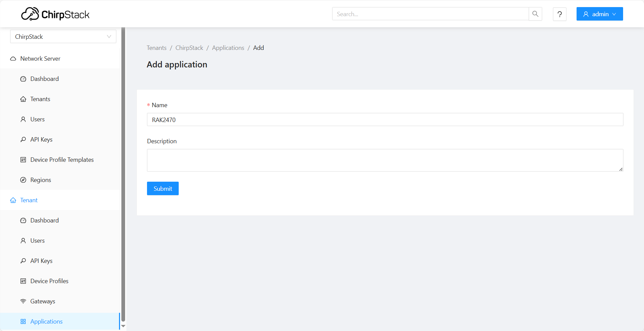Image resolution: width=644 pixels, height=331 pixels.
Task: Click the Network Server cloud icon
Action: coord(13,59)
